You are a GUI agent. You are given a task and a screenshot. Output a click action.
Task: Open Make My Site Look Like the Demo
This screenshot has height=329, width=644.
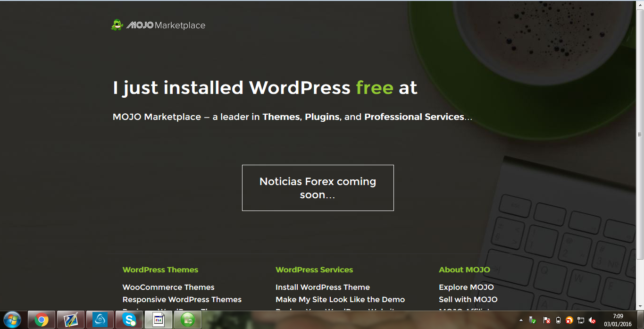tap(340, 299)
